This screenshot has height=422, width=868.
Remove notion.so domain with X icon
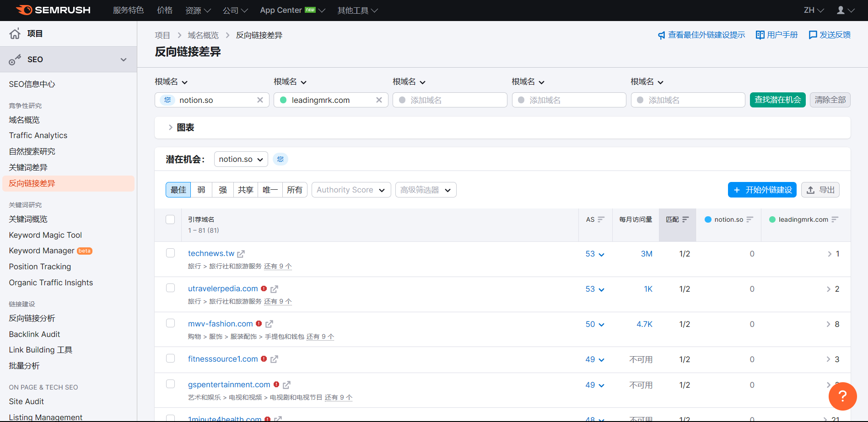pos(260,100)
